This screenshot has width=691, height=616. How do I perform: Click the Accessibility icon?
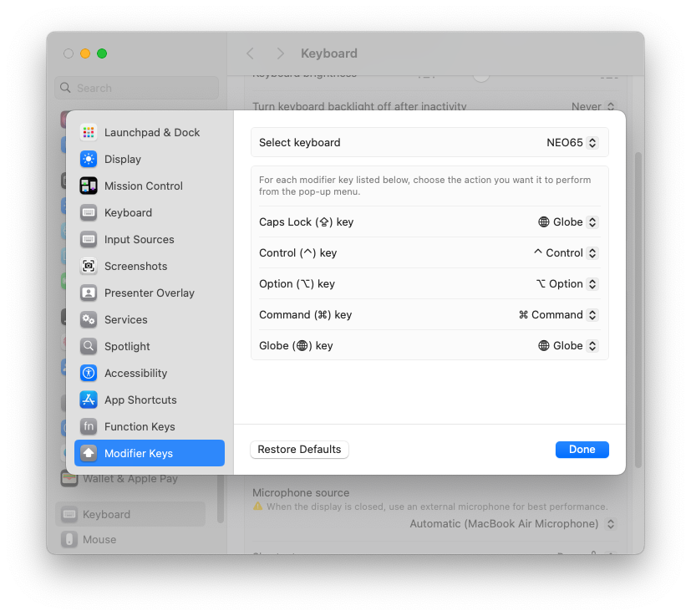coord(89,373)
